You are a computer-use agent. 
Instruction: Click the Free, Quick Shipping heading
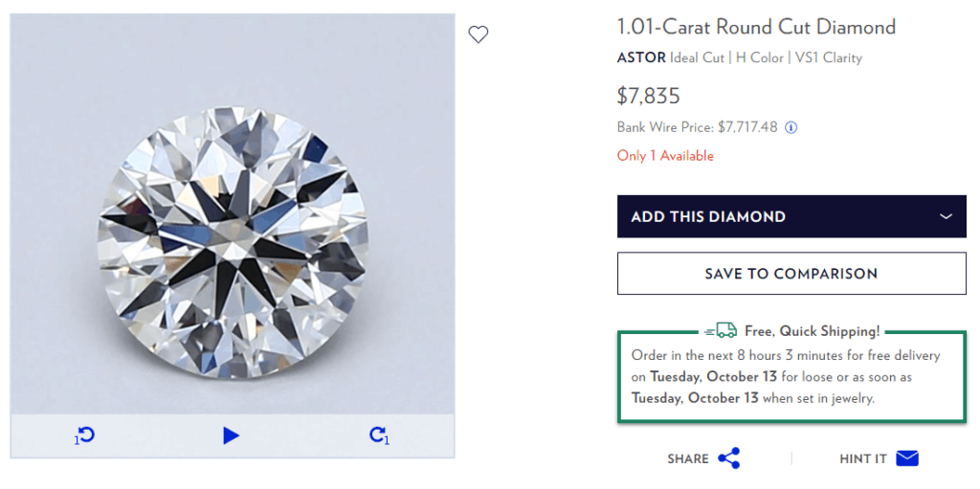tap(812, 331)
